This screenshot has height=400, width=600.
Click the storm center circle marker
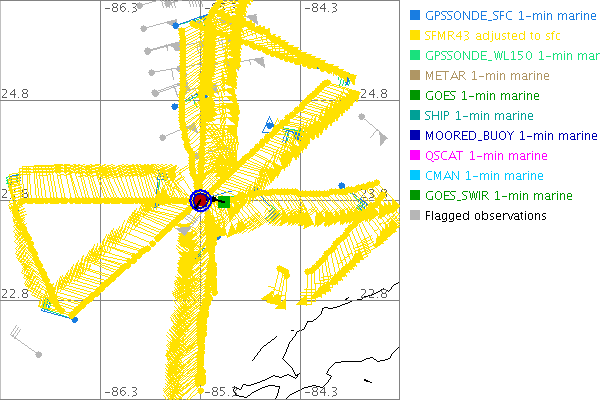tap(200, 201)
